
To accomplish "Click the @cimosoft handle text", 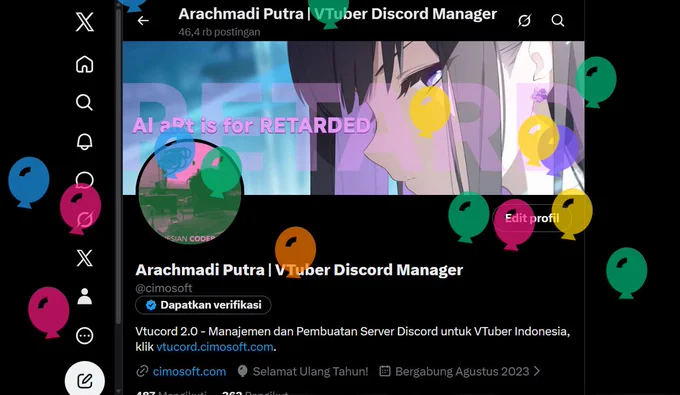I will (163, 288).
